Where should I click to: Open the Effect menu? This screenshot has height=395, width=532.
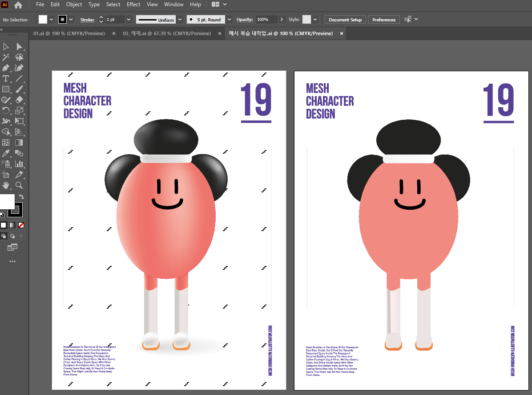133,4
